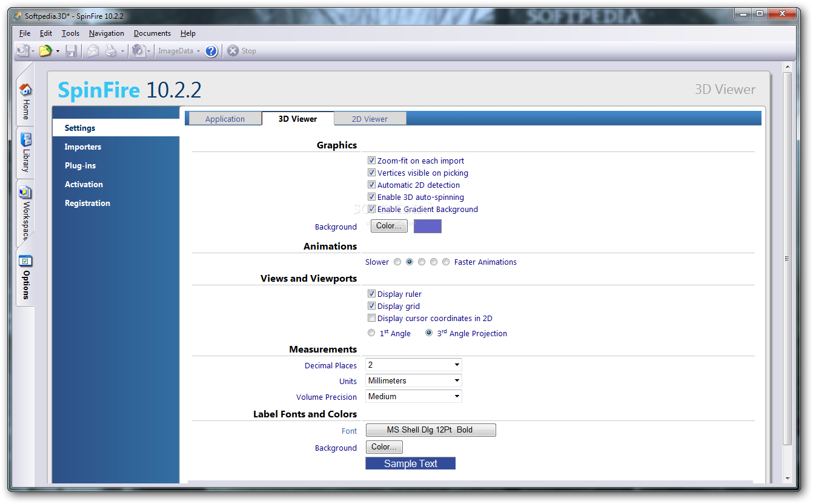
Task: Open the Volume Precision dropdown
Action: 414,396
